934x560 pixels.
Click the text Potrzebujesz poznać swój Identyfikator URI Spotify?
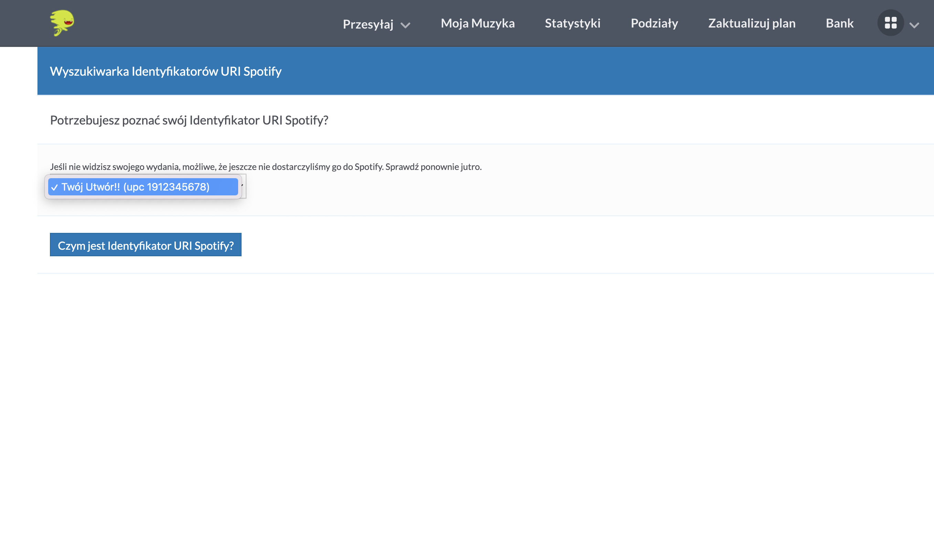189,120
